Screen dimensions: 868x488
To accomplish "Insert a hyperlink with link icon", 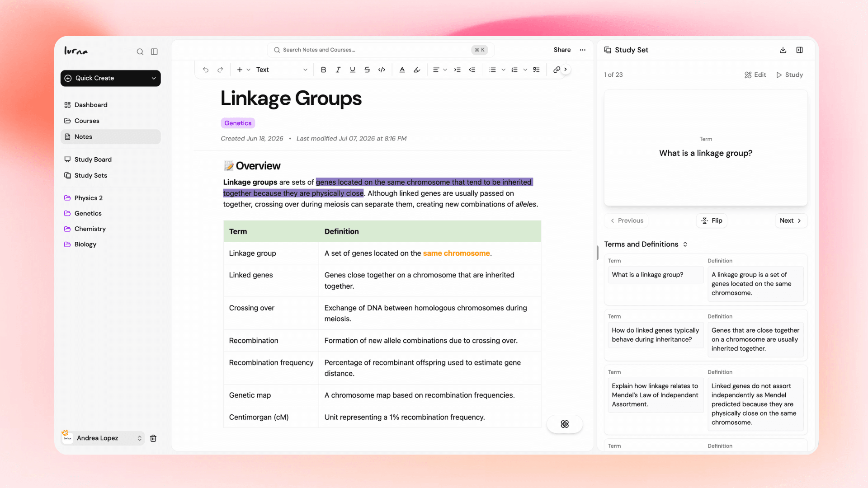I will pyautogui.click(x=557, y=70).
